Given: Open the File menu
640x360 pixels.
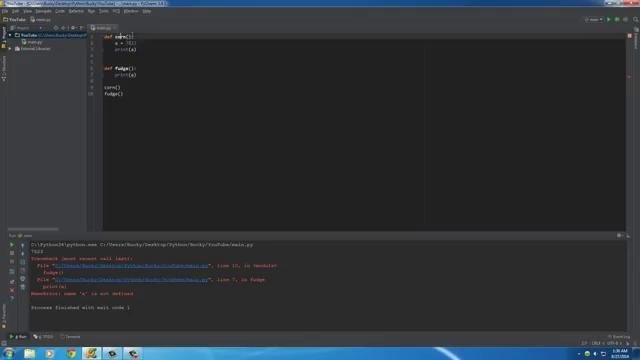Looking at the screenshot, I should click(x=4, y=11).
